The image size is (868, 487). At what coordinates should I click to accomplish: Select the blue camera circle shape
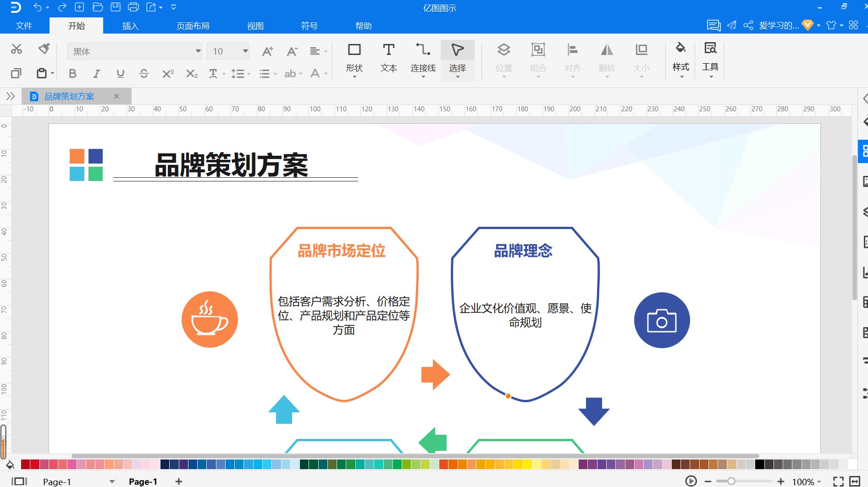662,320
